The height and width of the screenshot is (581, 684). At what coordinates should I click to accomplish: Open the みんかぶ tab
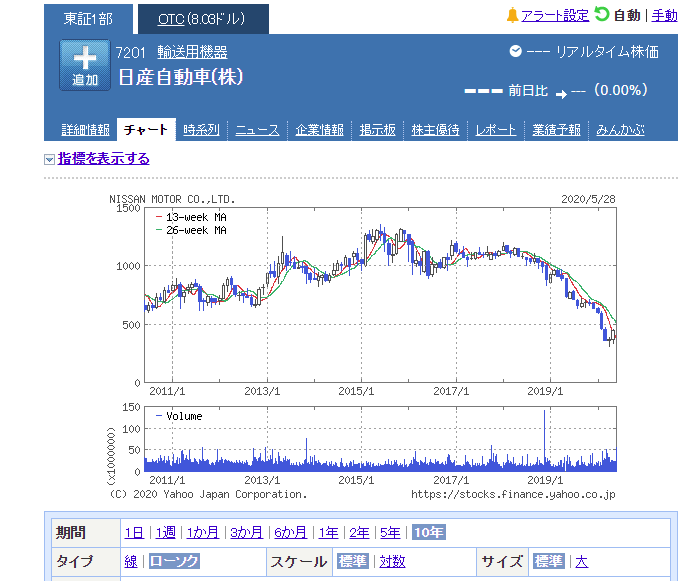[620, 130]
